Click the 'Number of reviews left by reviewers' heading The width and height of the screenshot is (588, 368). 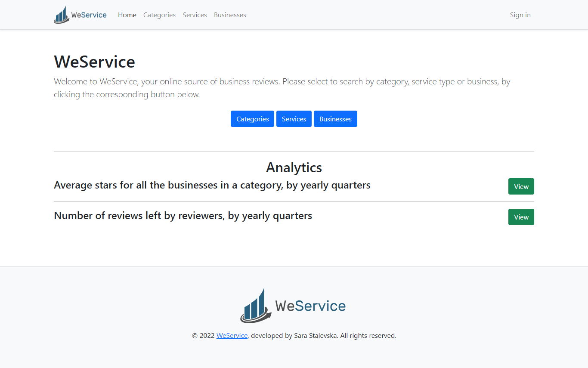coord(183,216)
